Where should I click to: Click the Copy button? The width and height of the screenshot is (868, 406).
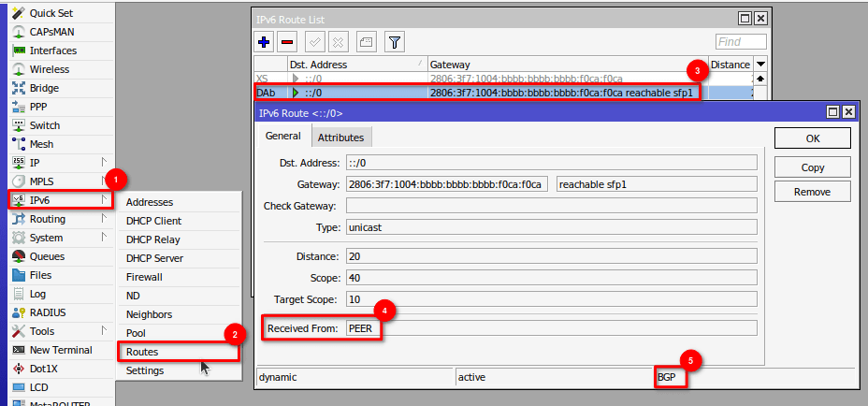click(x=812, y=167)
